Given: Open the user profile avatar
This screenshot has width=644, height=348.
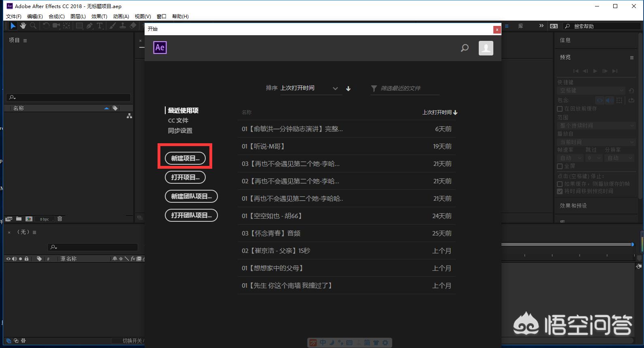Looking at the screenshot, I should [x=486, y=48].
